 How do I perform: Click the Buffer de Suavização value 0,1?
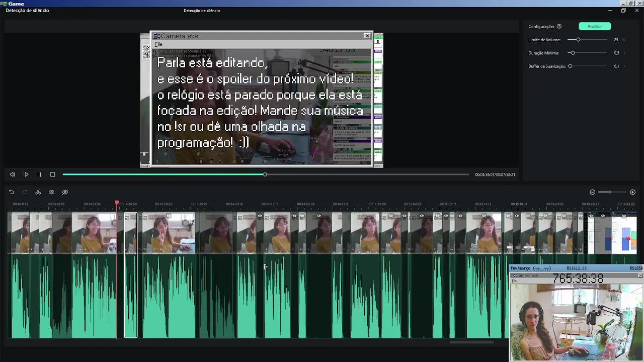point(616,66)
